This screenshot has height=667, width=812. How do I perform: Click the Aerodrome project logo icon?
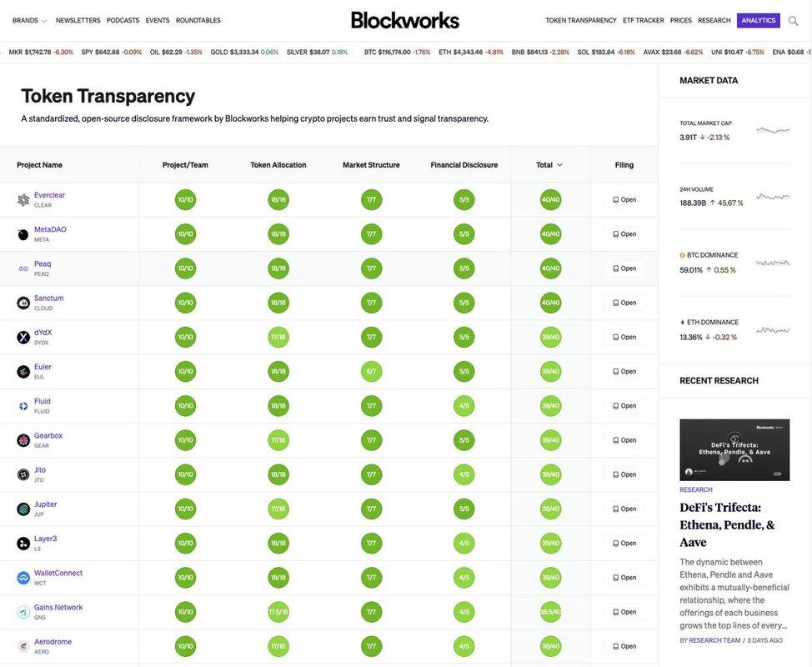(23, 647)
